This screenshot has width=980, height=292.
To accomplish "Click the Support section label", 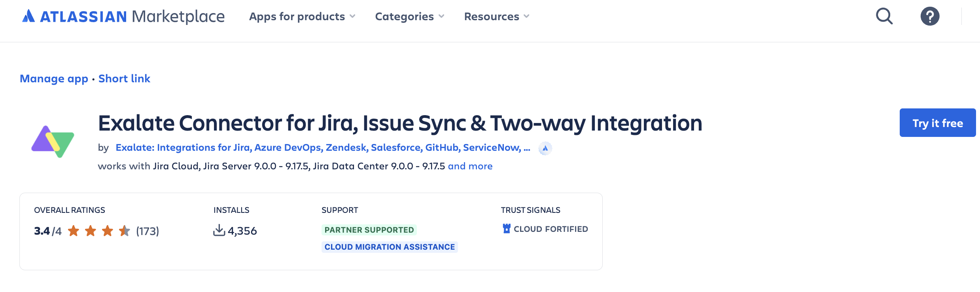I will pyautogui.click(x=340, y=210).
